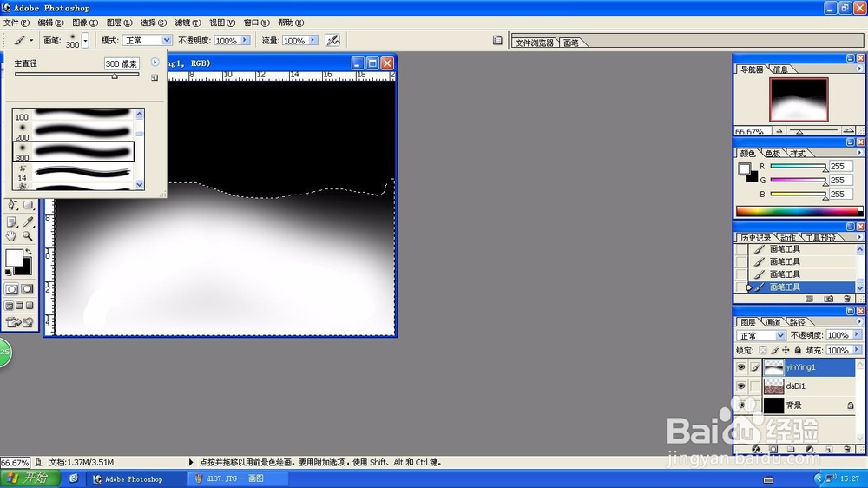Hide the 背景 background layer
The height and width of the screenshot is (488, 868).
(741, 405)
